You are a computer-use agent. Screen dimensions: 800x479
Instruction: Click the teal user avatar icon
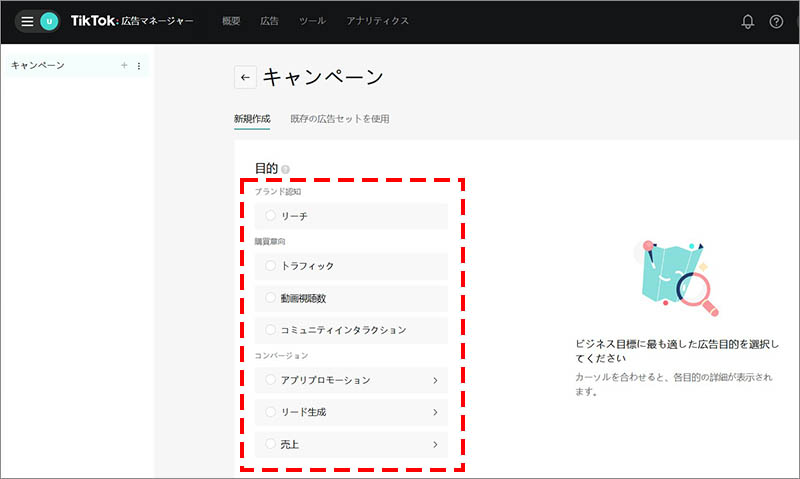point(49,21)
